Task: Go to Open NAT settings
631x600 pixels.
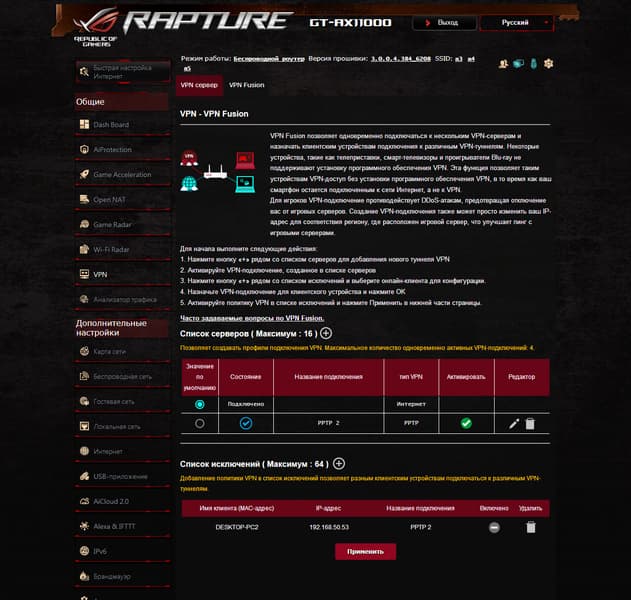Action: coord(122,200)
